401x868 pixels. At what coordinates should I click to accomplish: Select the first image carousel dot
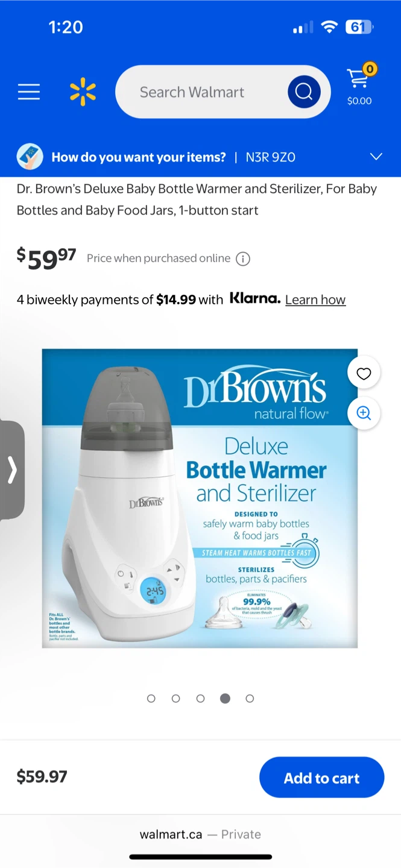coord(151,698)
